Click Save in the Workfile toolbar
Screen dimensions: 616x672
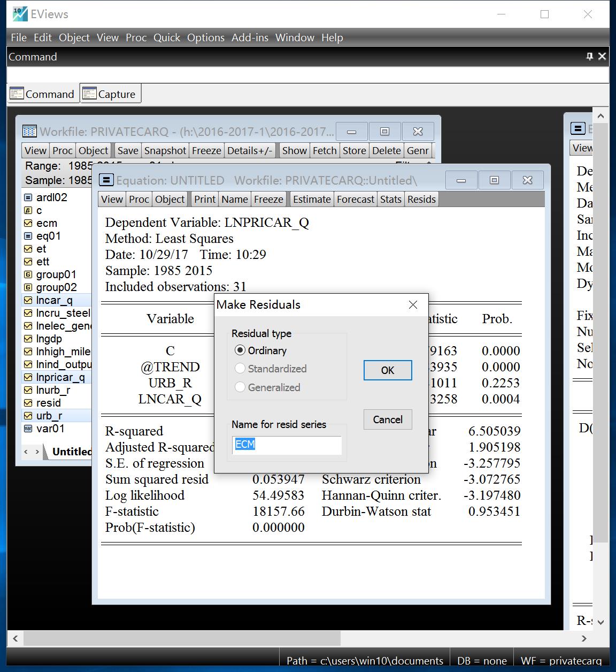pyautogui.click(x=128, y=150)
